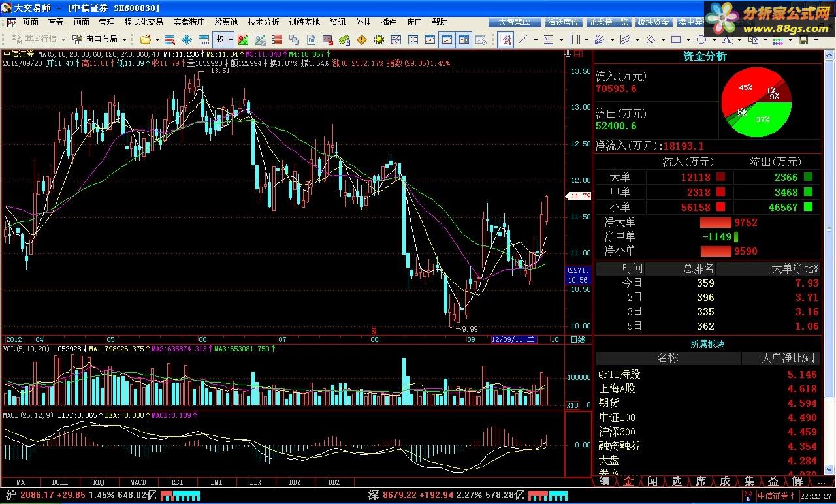Select the text annotation A tool
Image resolution: width=836 pixels, height=504 pixels.
726,40
